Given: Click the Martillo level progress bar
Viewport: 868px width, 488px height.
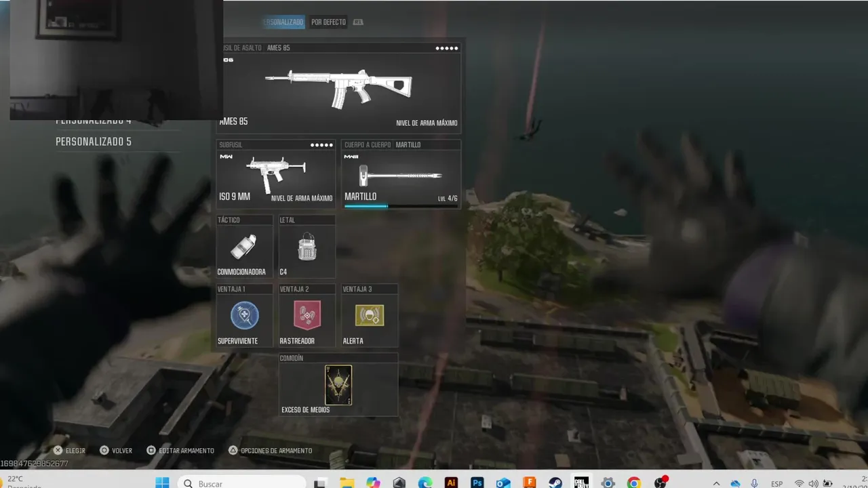Looking at the screenshot, I should pyautogui.click(x=401, y=206).
